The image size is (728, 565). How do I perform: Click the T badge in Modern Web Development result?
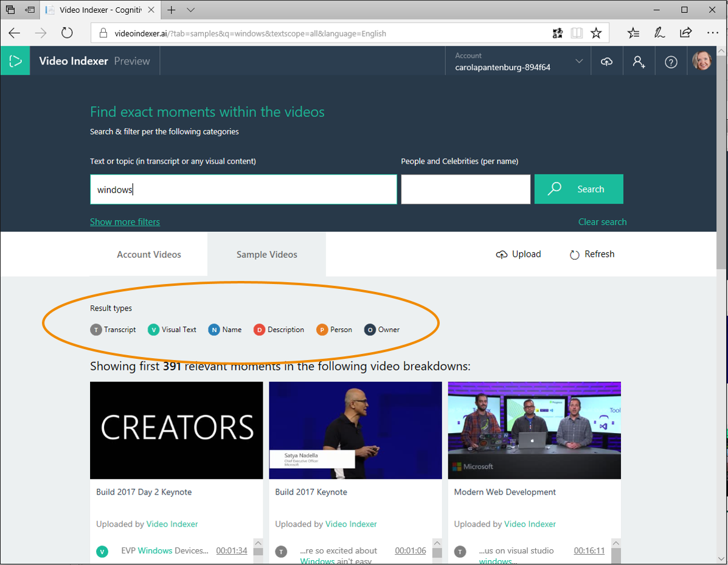click(460, 552)
